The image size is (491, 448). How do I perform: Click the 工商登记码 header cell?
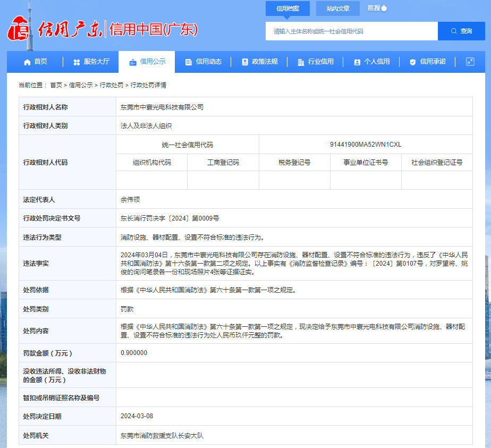click(x=223, y=163)
